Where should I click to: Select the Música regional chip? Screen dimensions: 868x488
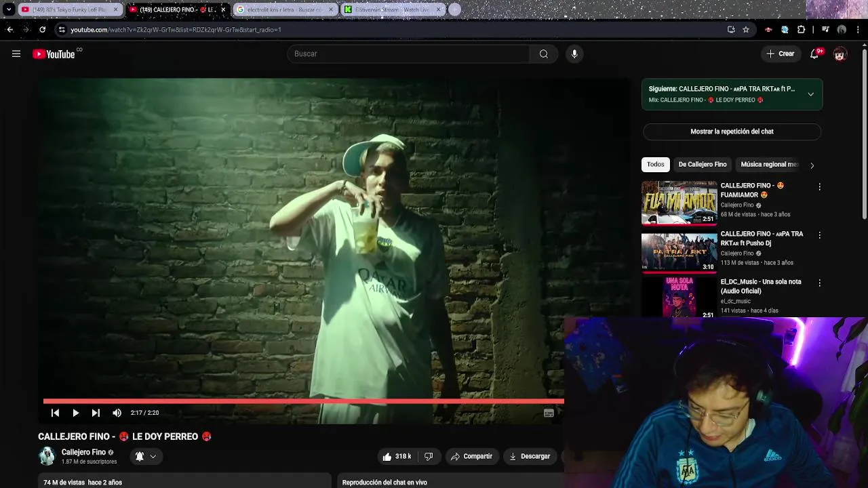769,164
